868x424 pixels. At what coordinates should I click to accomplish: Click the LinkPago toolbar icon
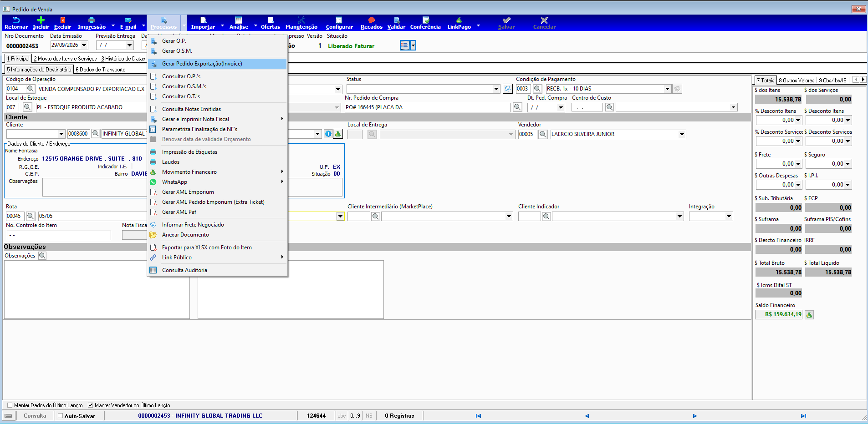click(459, 20)
